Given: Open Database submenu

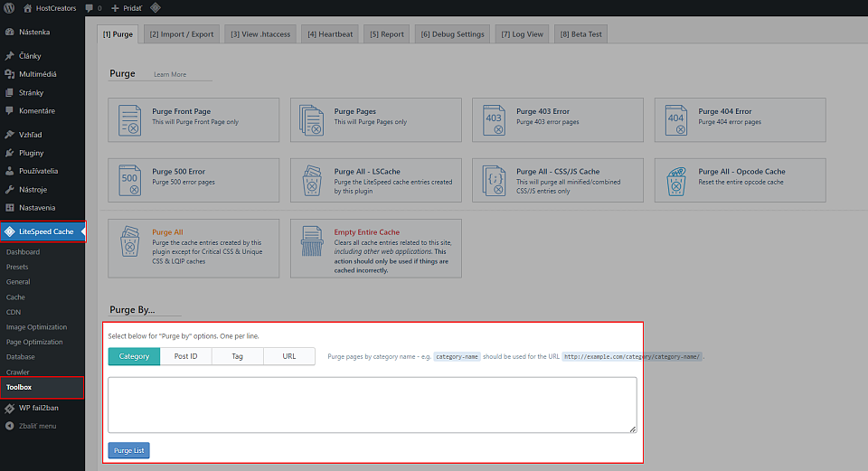Looking at the screenshot, I should (x=21, y=357).
